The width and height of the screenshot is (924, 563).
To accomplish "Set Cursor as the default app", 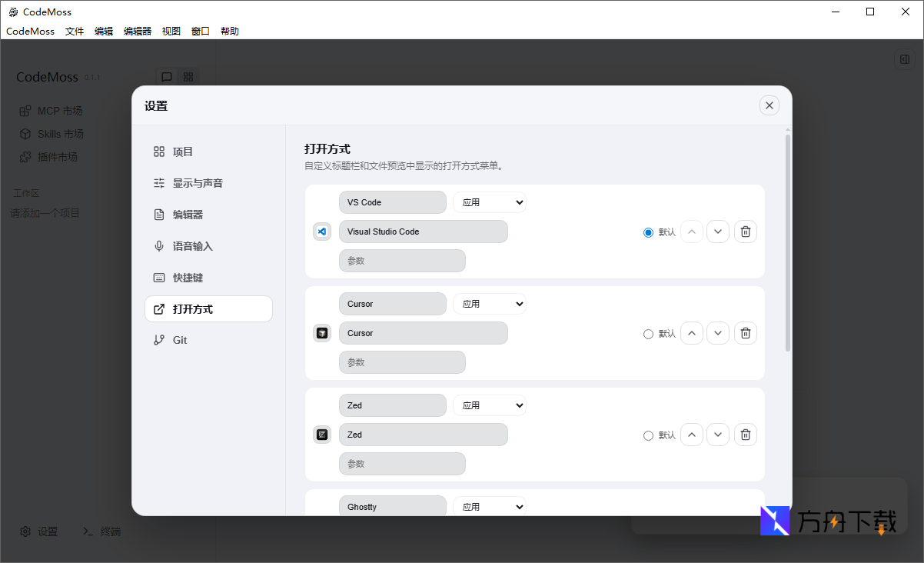I will [648, 334].
